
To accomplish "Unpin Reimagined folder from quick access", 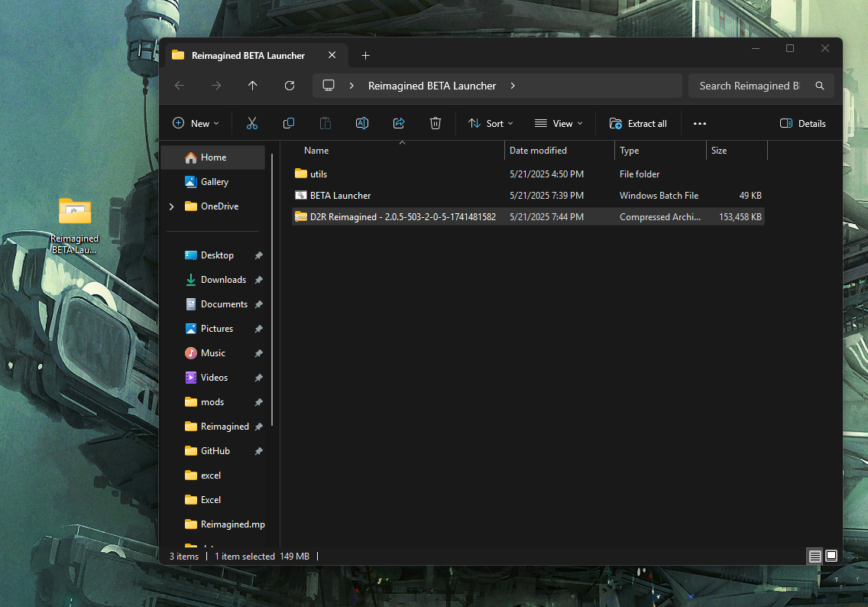I will pos(258,427).
